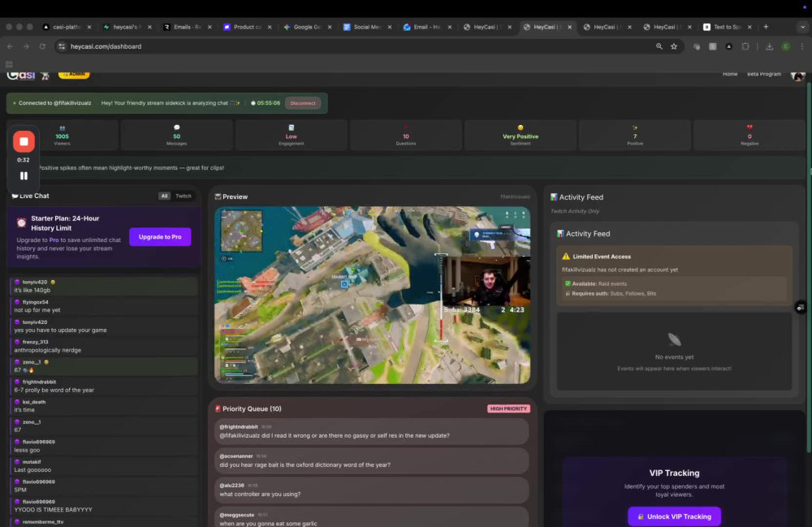This screenshot has height=527, width=812.
Task: Select the Messages stat card icon
Action: pyautogui.click(x=176, y=127)
